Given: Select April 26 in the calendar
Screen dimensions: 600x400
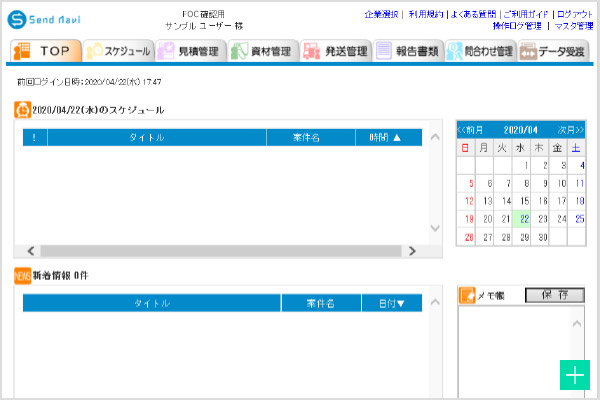Looking at the screenshot, I should pyautogui.click(x=466, y=237).
